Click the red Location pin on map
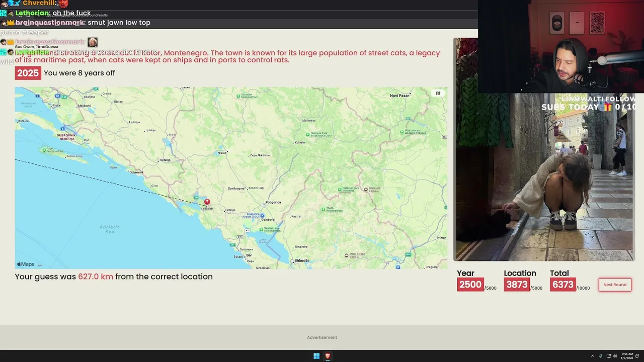The width and height of the screenshot is (644, 362). tap(207, 202)
